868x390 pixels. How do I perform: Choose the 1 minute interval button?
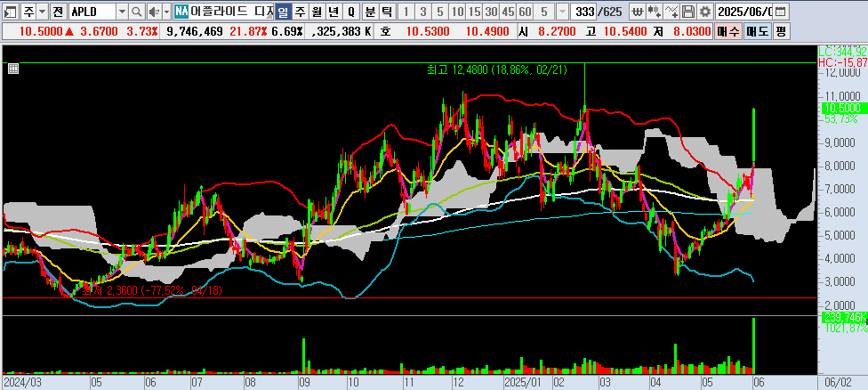click(407, 11)
